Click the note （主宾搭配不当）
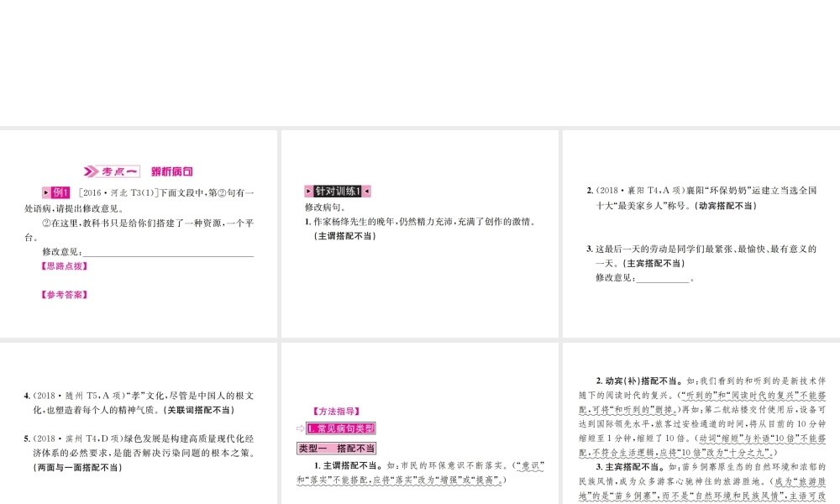This screenshot has width=840, height=504. click(x=653, y=264)
